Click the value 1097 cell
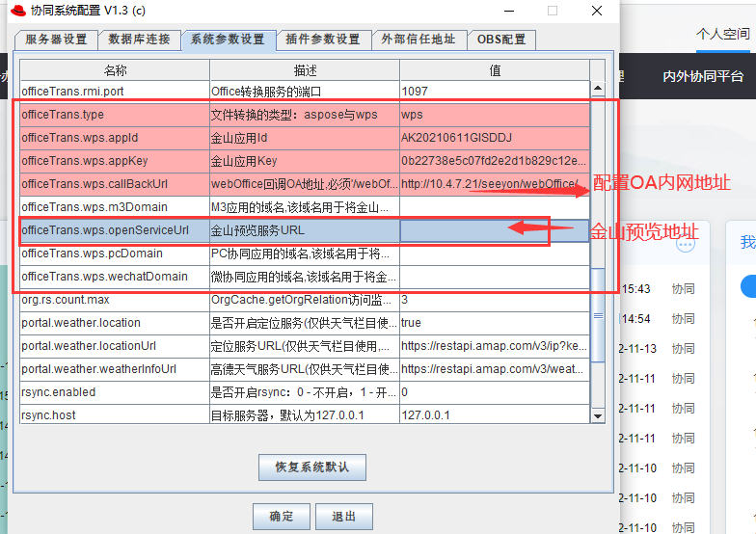This screenshot has width=756, height=534. point(495,91)
